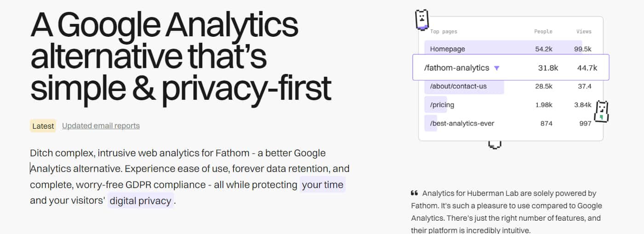Click the quotation mark icon before testimonial
644x234 pixels.
coord(414,193)
